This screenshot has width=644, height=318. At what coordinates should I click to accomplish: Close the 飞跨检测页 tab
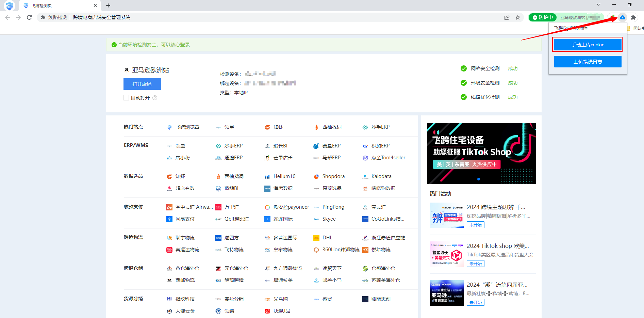coord(95,5)
